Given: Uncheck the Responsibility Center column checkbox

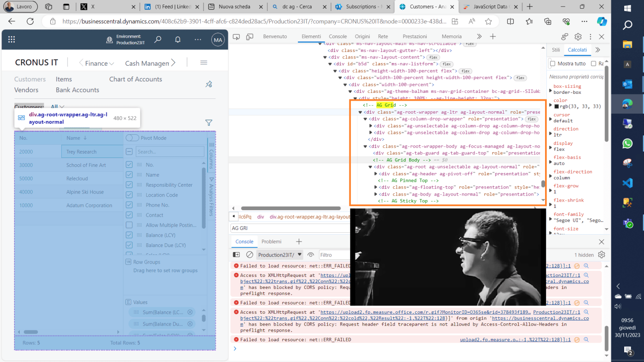Looking at the screenshot, I should click(x=129, y=185).
